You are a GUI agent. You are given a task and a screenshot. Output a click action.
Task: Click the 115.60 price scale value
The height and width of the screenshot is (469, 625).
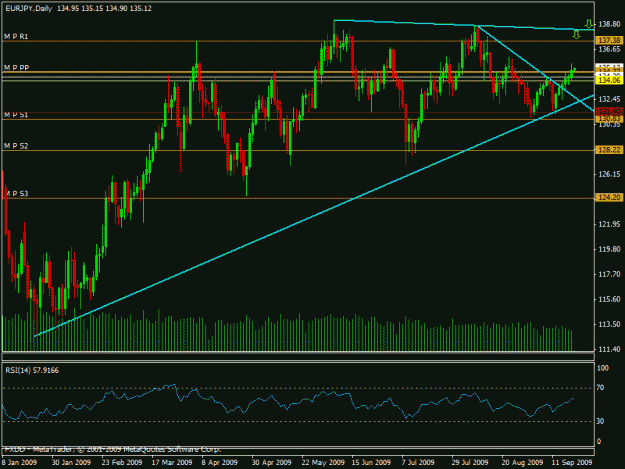609,299
